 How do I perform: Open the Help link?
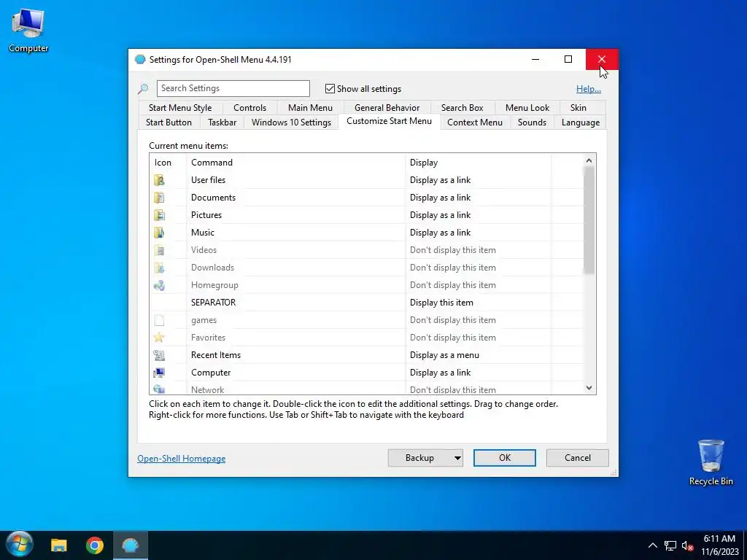point(589,89)
